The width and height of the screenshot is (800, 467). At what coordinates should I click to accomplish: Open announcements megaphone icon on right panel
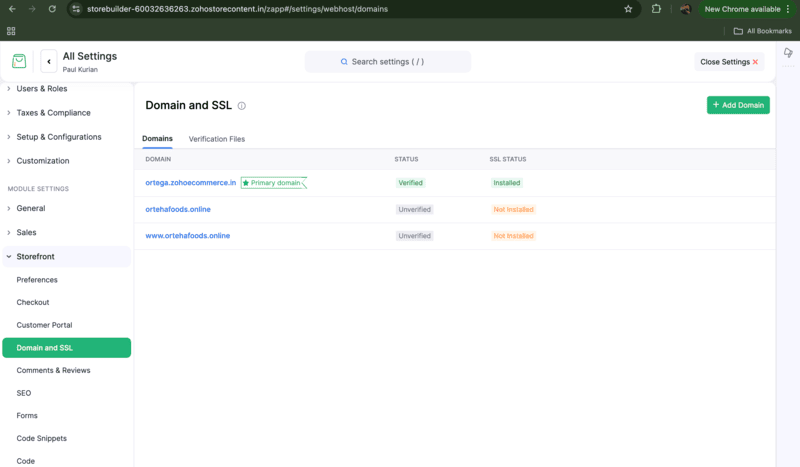point(788,52)
